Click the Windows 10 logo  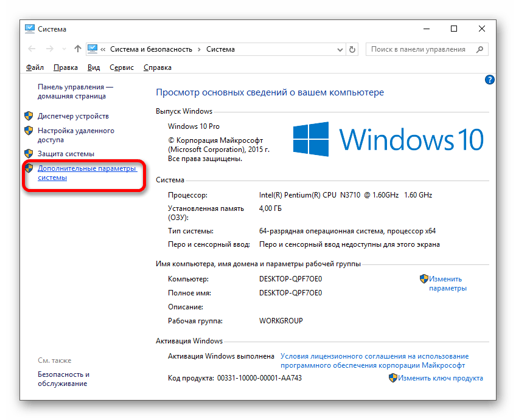pos(388,139)
